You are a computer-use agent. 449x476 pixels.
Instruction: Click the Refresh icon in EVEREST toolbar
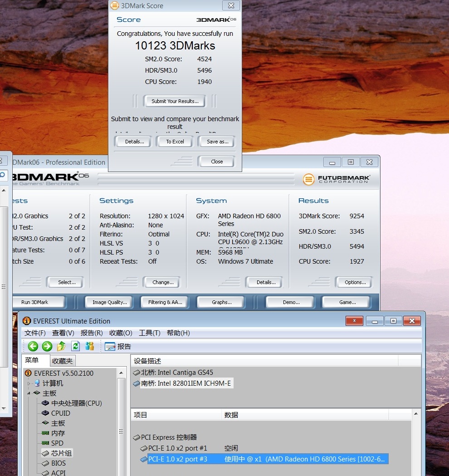[75, 346]
